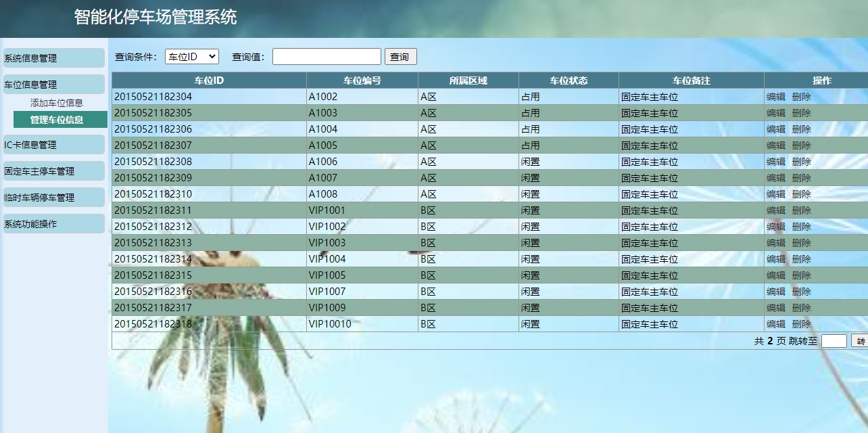868x433 pixels.
Task: Expand 车位信息管理 sidebar menu
Action: (x=53, y=85)
